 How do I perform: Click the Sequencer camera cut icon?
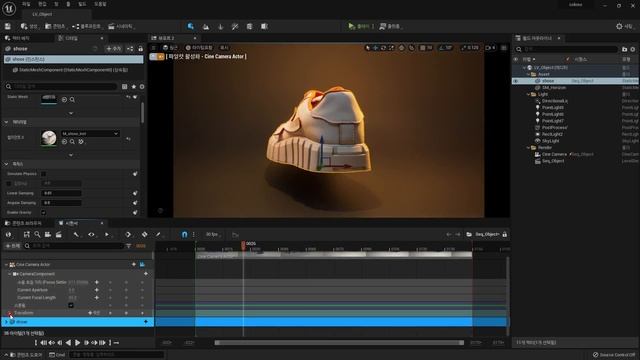pos(48,234)
